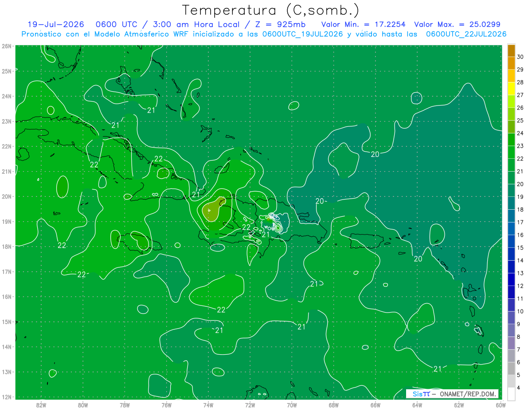Click the 14N latitude axis label
The width and height of the screenshot is (532, 411).
click(x=7, y=347)
